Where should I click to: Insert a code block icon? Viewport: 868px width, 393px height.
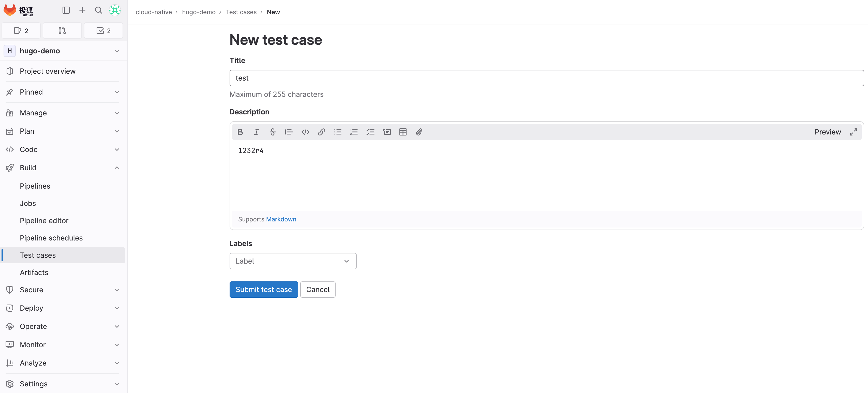pyautogui.click(x=305, y=132)
